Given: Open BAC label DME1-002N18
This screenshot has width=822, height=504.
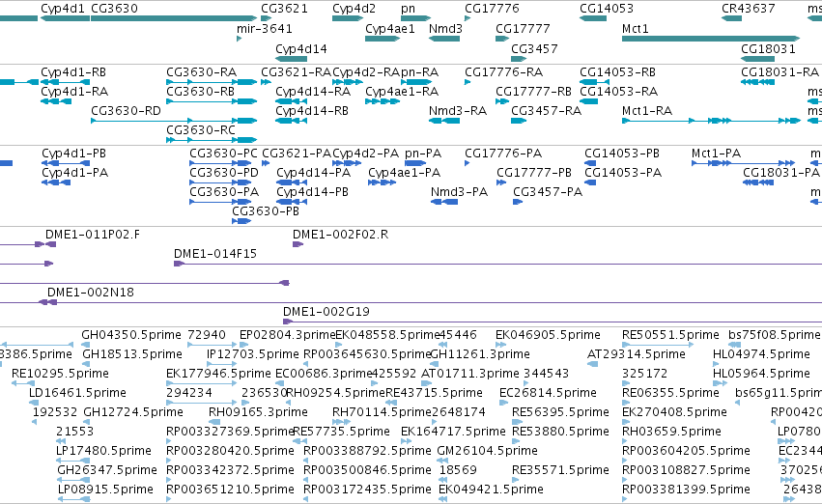Looking at the screenshot, I should [x=91, y=293].
